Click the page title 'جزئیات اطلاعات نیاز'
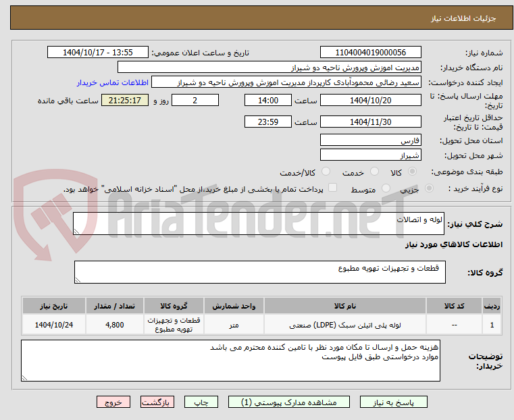Screen dimensions: 514x420 [x=463, y=18]
